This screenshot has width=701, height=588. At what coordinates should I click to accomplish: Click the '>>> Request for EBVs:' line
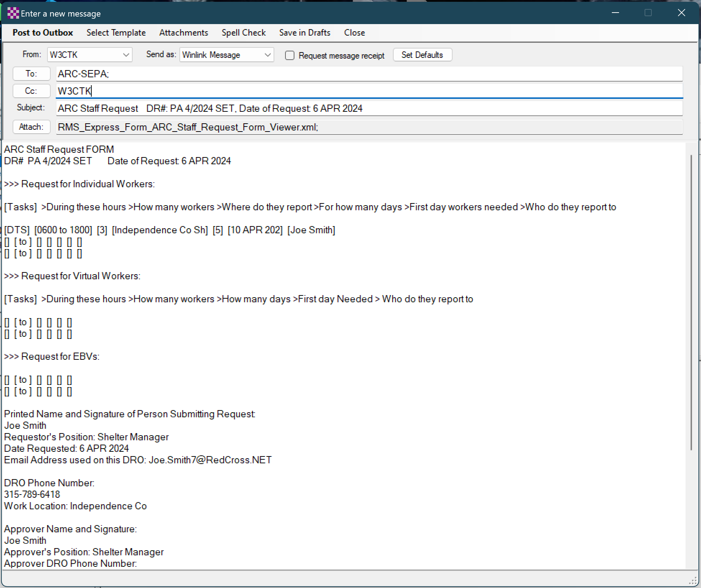[x=52, y=357]
